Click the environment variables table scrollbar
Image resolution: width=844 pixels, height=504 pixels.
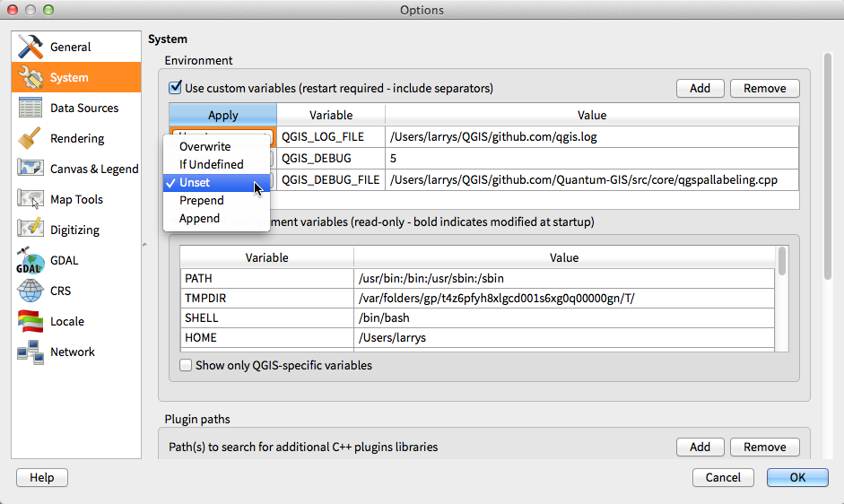coord(782,260)
